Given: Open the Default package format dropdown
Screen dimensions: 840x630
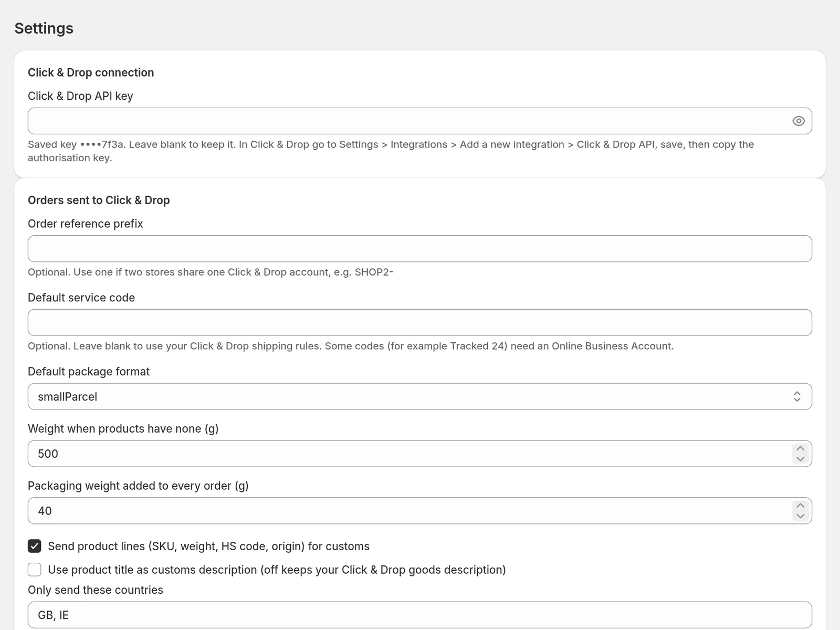Looking at the screenshot, I should pos(420,397).
